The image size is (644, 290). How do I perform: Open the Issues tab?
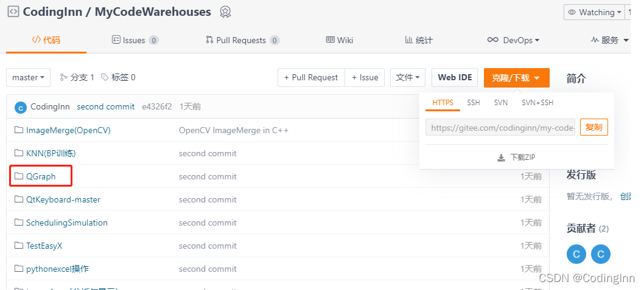click(135, 40)
